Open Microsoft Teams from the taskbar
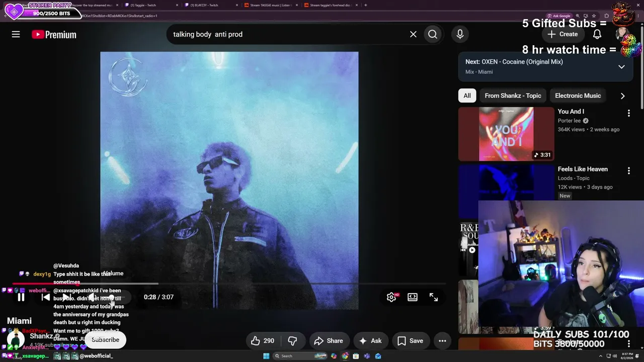This screenshot has width=644, height=362. pos(367,356)
